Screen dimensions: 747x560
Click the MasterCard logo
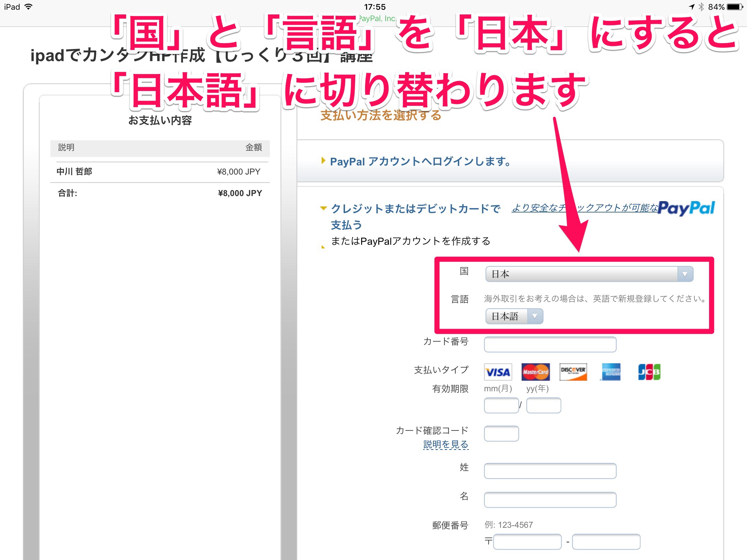535,372
